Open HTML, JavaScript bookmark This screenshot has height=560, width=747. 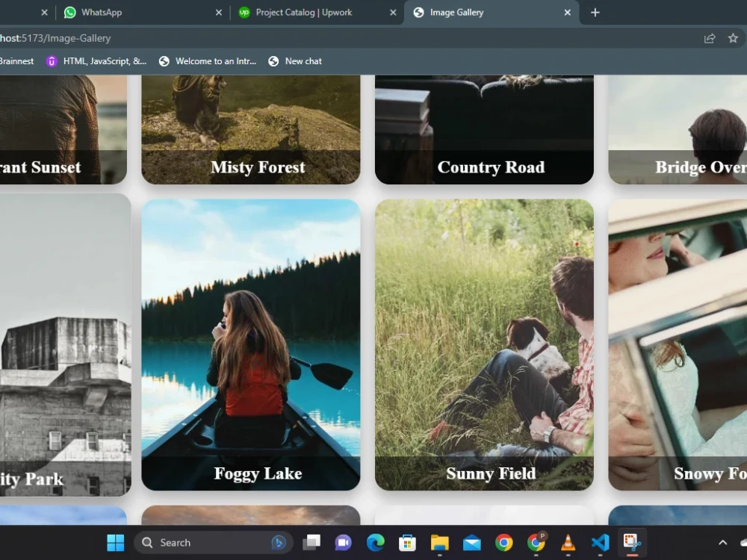(96, 61)
